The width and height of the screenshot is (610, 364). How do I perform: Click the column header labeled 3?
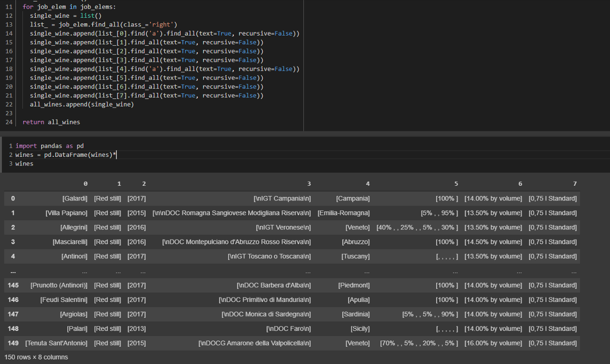[309, 184]
